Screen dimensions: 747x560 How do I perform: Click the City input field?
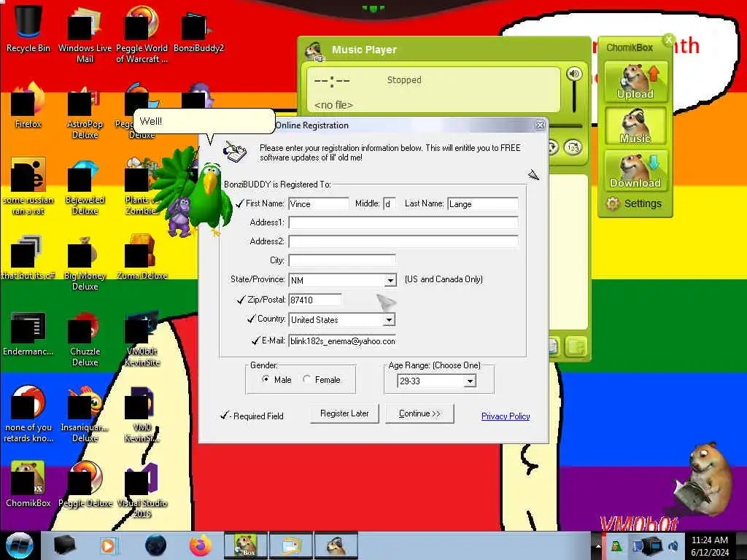point(342,260)
